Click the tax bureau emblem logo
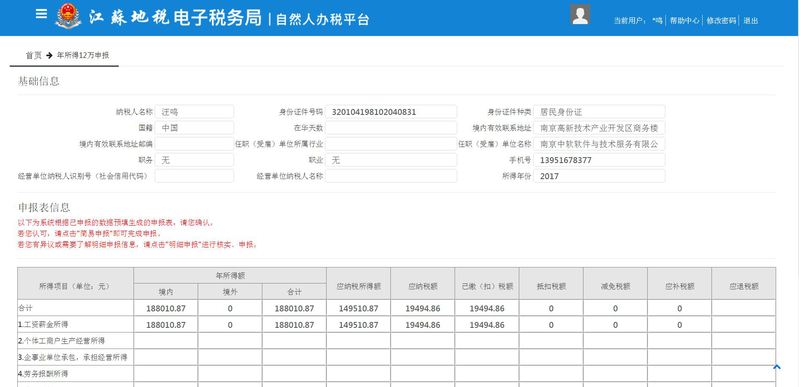Viewport: 799px width, 387px height. (x=68, y=16)
